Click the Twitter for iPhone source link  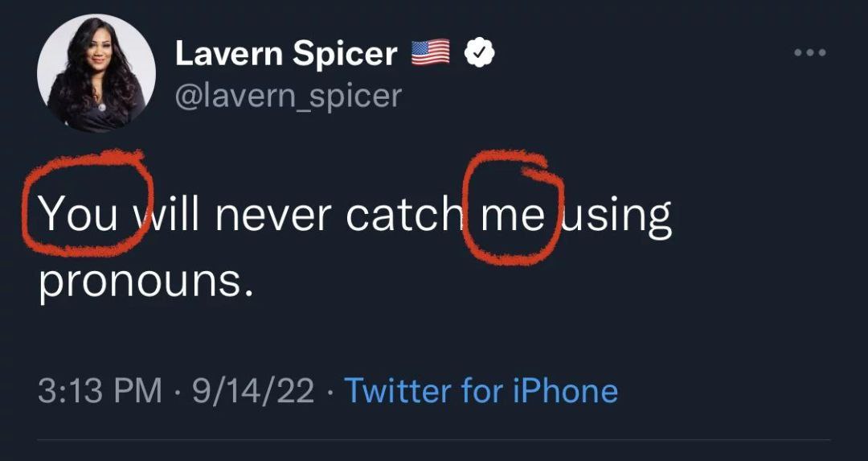pos(481,391)
